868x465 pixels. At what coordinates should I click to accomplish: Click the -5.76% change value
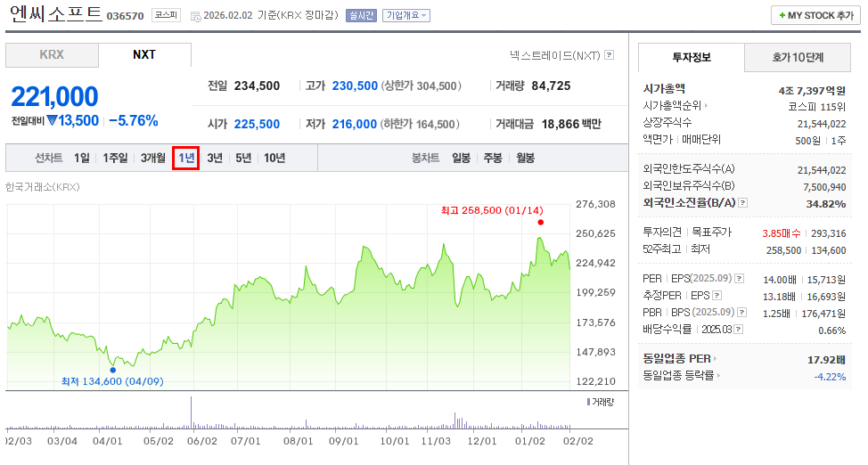point(134,120)
